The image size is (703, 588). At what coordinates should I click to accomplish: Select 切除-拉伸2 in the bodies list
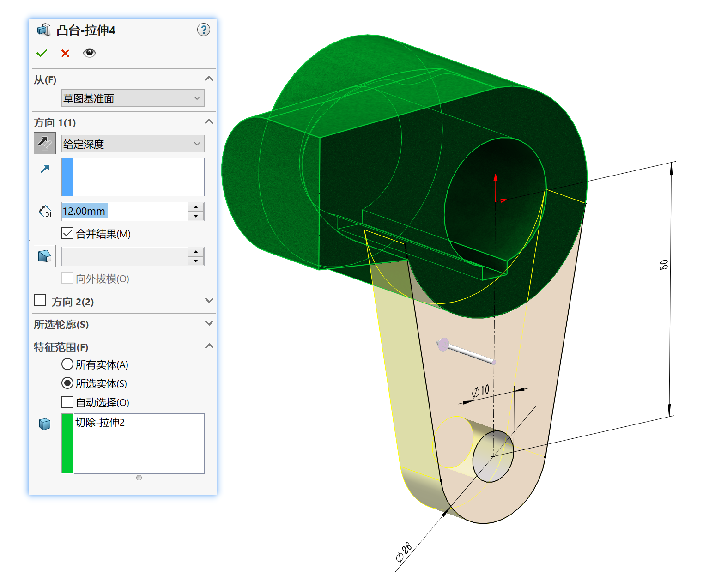point(100,423)
